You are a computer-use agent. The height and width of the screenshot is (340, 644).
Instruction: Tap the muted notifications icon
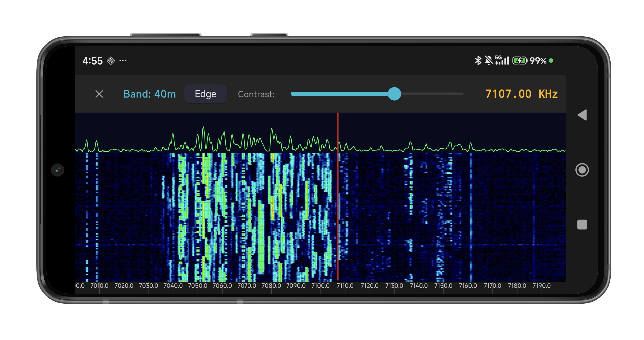(489, 60)
